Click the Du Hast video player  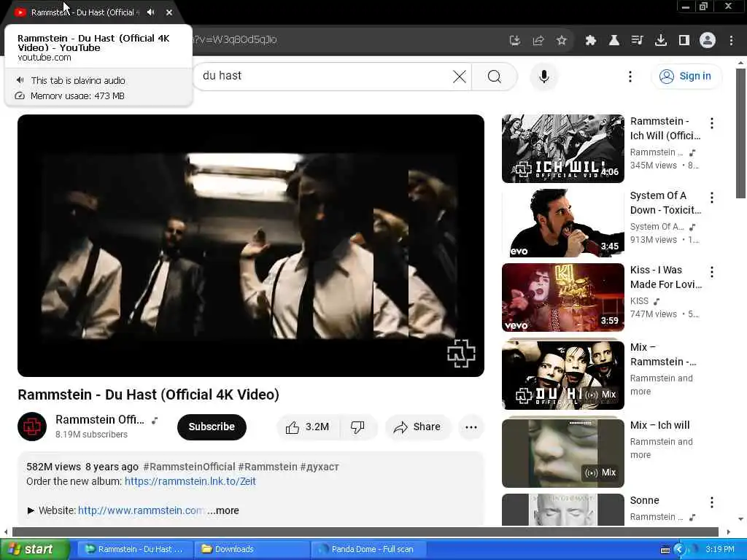coord(251,245)
